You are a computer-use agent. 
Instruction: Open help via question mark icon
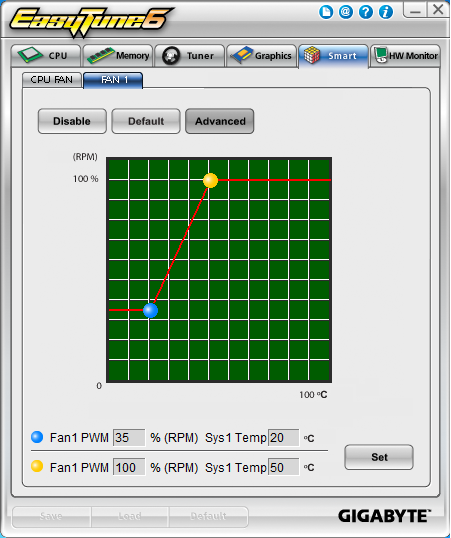[366, 12]
